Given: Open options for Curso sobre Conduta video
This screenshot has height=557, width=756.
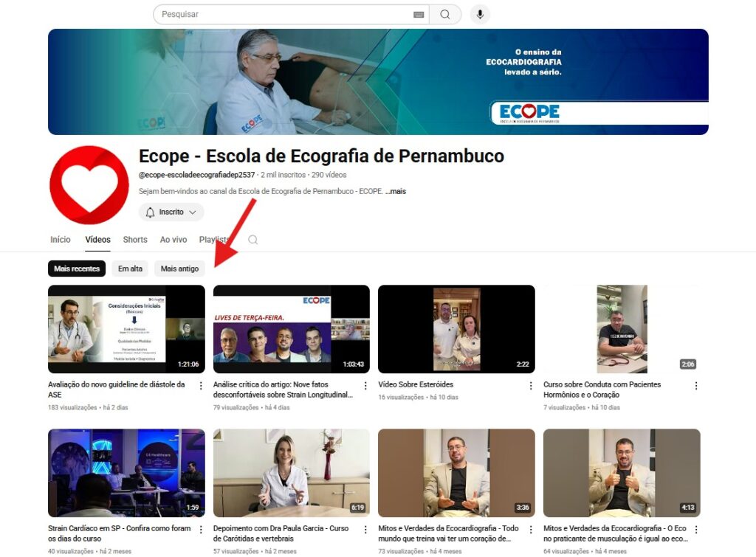Looking at the screenshot, I should pyautogui.click(x=696, y=385).
